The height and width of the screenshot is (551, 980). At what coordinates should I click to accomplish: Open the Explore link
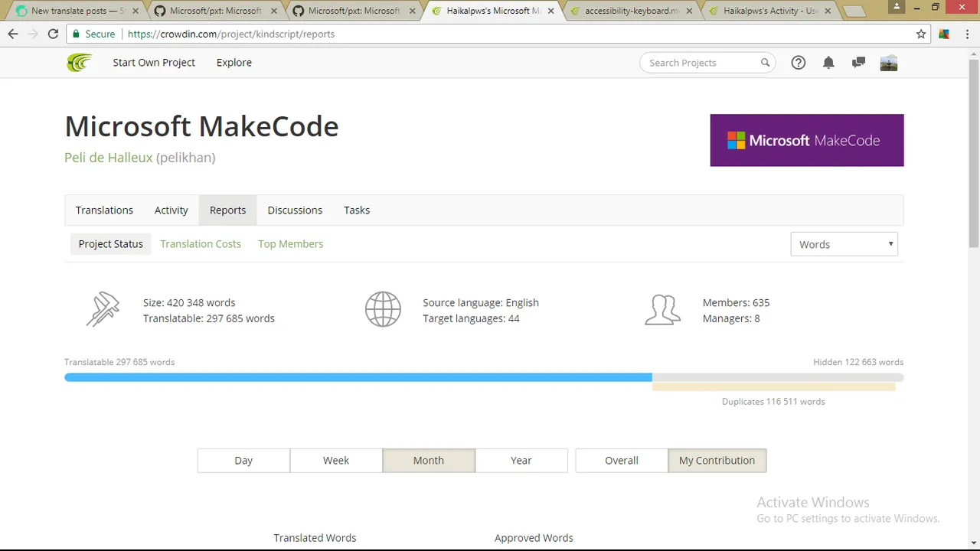click(234, 63)
